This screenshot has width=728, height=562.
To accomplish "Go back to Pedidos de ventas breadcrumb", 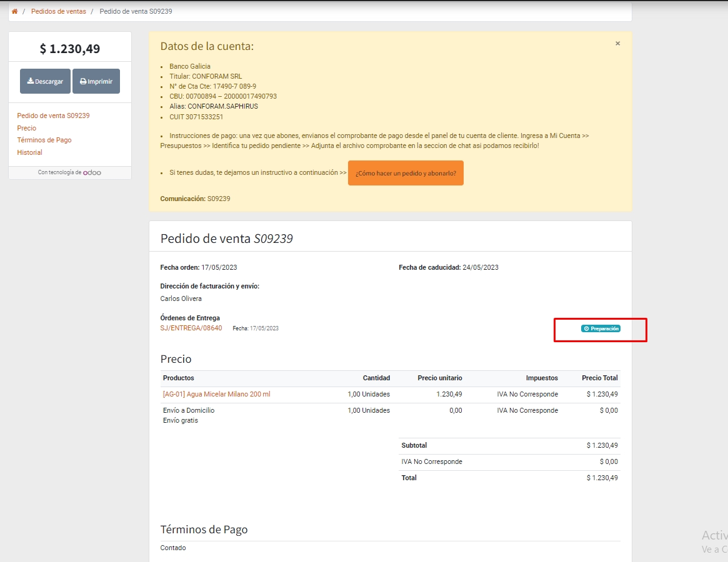I will click(59, 12).
